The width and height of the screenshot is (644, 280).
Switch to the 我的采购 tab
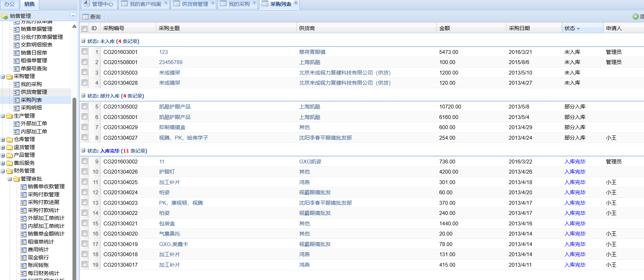[x=239, y=4]
